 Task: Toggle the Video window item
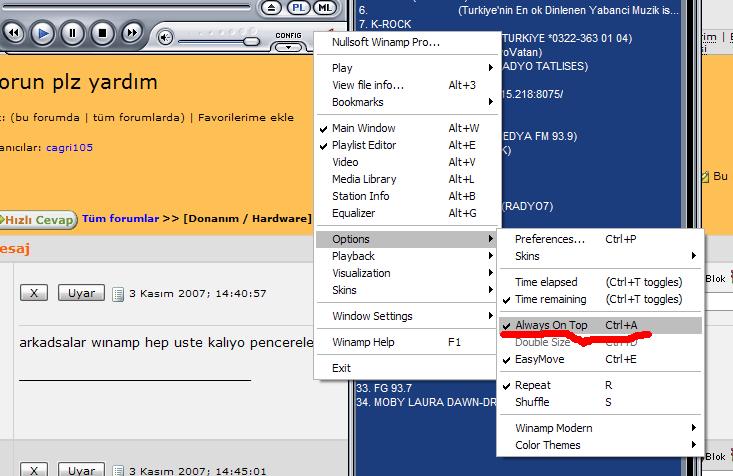point(407,162)
